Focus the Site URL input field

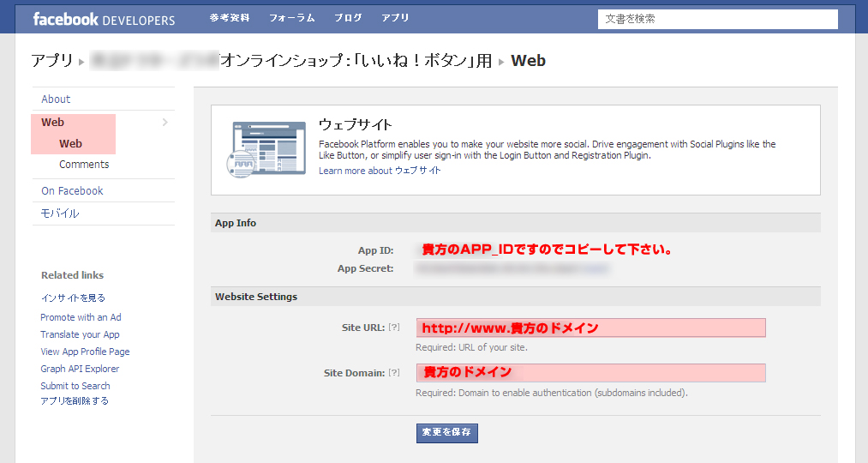click(590, 328)
